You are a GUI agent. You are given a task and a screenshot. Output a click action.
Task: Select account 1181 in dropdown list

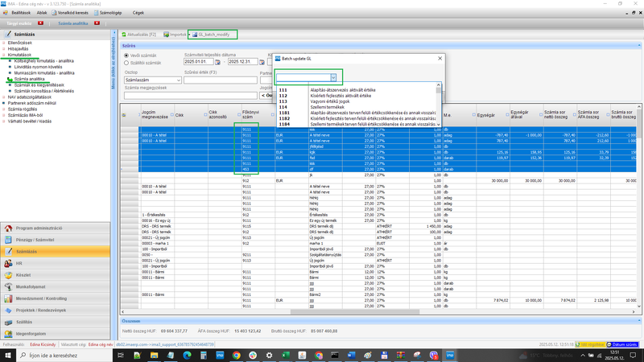coord(357,113)
